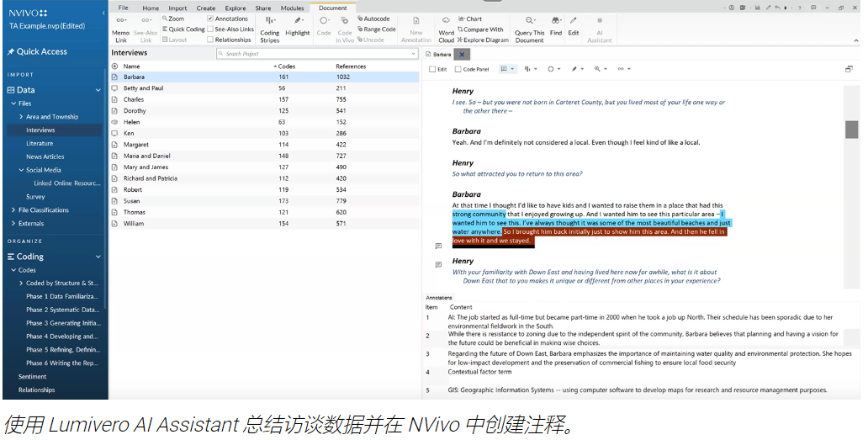
Task: Sort by the References column header
Action: coord(351,66)
